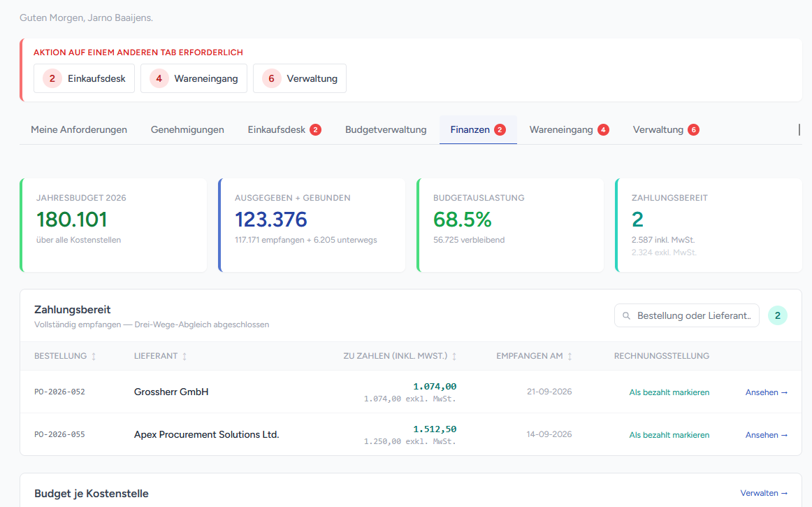Switch to Einkaufsdesk tab
Image resolution: width=812 pixels, height=507 pixels.
coord(284,129)
